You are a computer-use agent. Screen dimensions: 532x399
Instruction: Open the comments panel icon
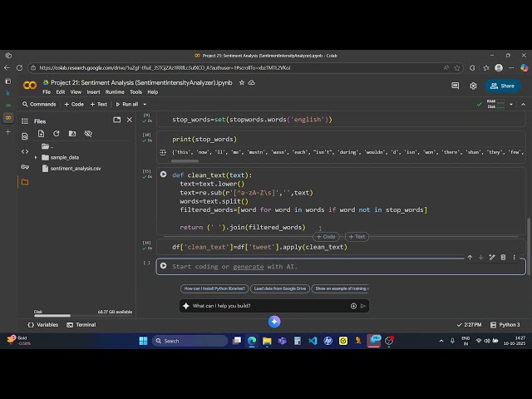456,86
